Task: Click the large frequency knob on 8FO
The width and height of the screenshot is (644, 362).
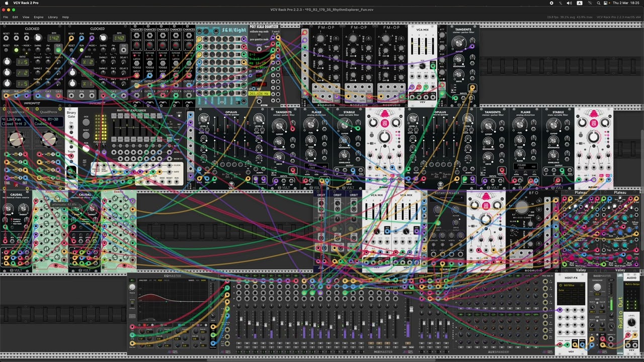Action: pos(522,207)
